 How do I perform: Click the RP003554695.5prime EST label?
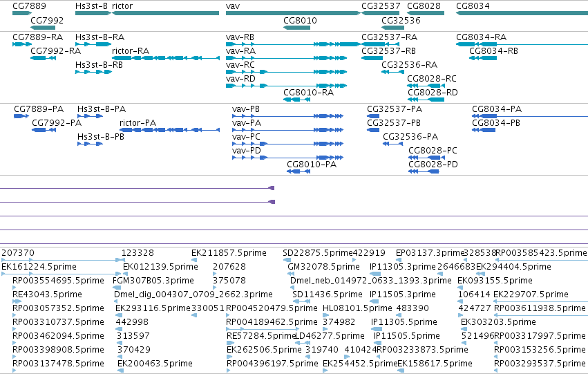tap(58, 281)
